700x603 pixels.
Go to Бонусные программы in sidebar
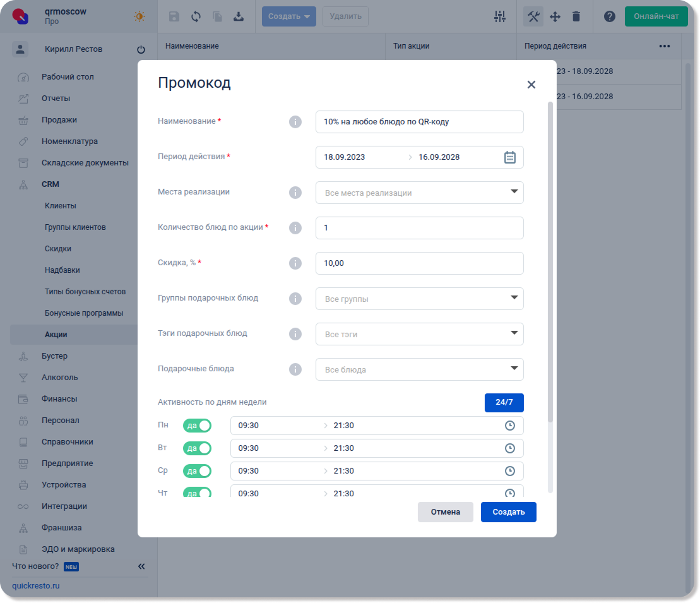click(84, 313)
